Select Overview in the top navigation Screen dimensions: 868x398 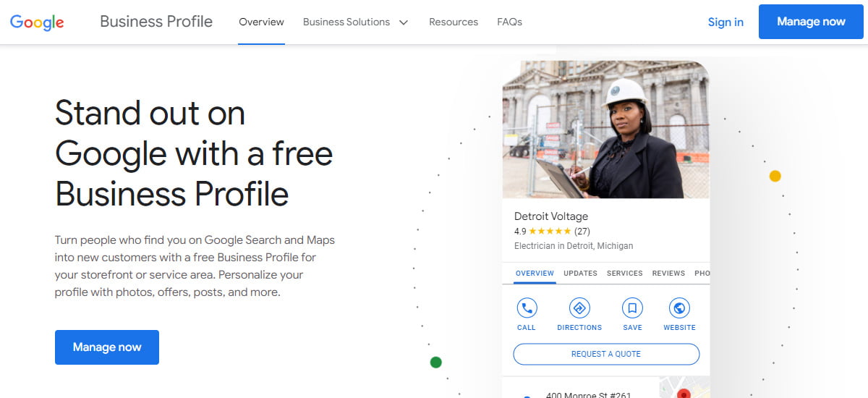tap(261, 22)
